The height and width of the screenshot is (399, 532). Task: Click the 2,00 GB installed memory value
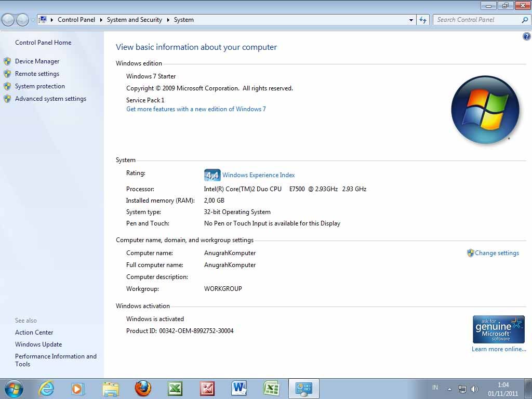click(214, 201)
